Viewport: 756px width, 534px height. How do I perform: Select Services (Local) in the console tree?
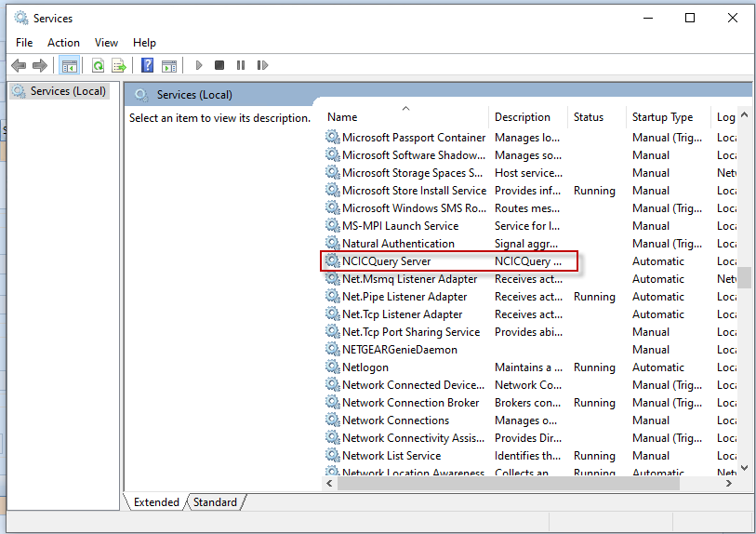(x=59, y=91)
